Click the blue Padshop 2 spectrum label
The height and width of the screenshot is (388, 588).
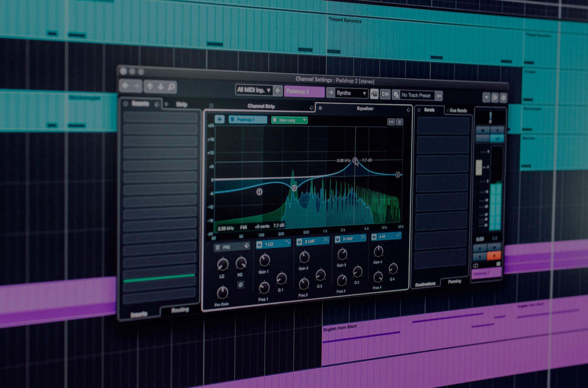tap(248, 119)
